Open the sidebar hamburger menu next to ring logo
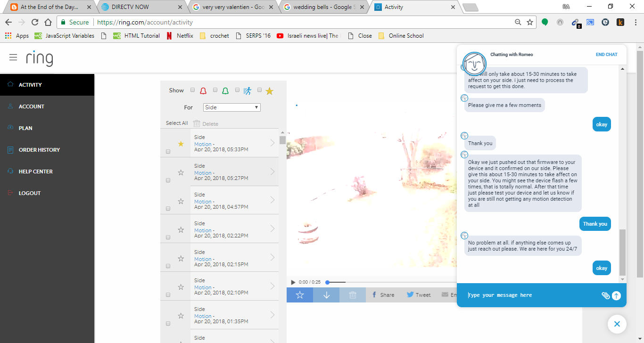 (x=13, y=58)
